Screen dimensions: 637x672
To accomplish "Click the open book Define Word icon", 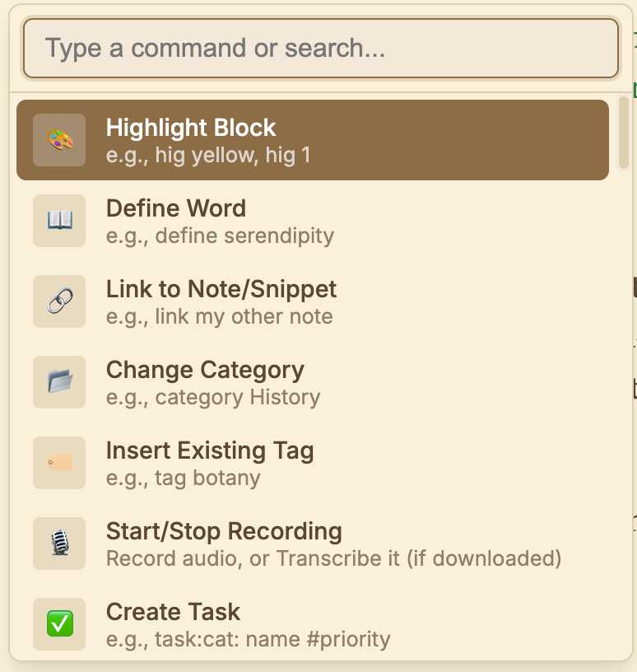I will coord(59,221).
